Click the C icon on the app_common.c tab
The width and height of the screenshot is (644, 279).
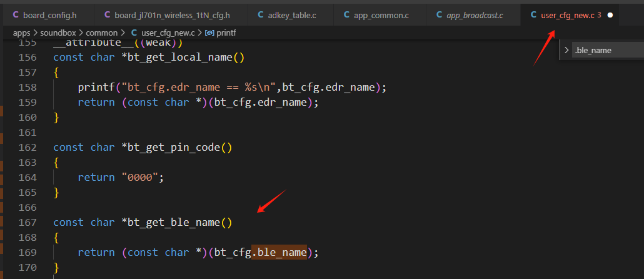click(346, 15)
